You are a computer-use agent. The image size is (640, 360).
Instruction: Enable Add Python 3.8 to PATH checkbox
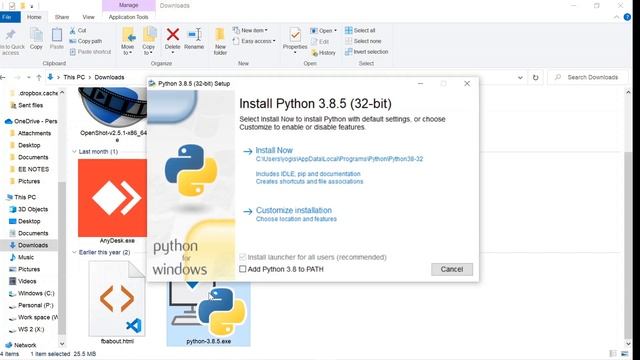(243, 269)
